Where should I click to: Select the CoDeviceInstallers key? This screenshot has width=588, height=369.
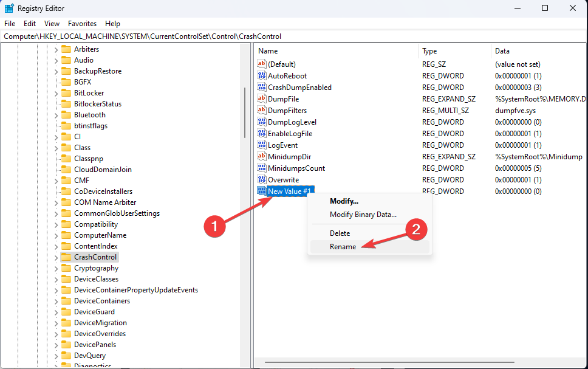pos(103,191)
